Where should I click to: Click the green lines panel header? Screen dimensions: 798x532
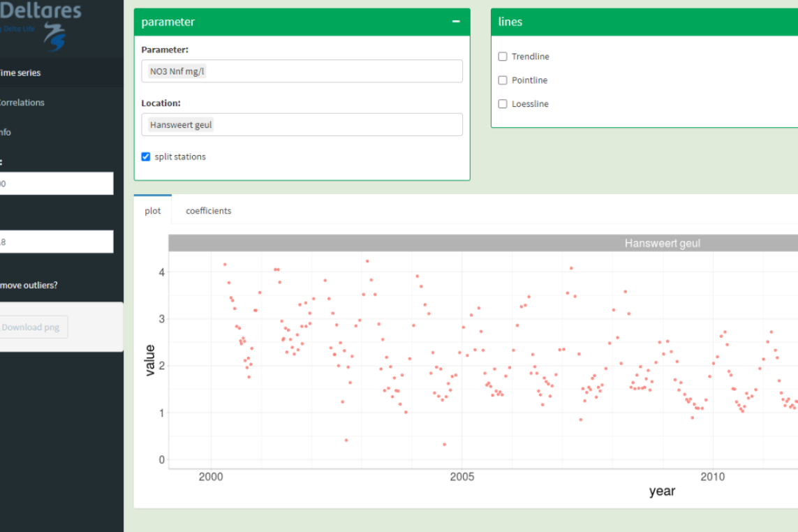(x=644, y=22)
